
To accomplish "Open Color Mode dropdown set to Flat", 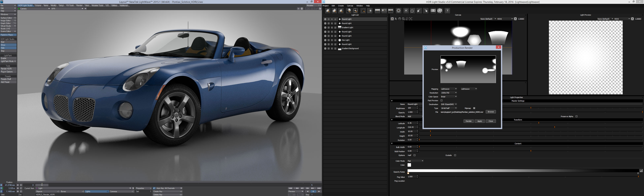I will point(416,161).
